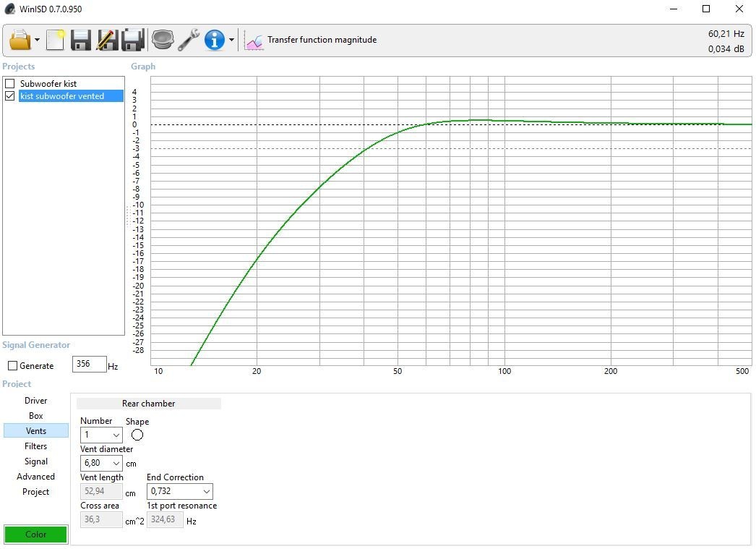Click the blue info icon
The image size is (756, 549).
pos(214,40)
